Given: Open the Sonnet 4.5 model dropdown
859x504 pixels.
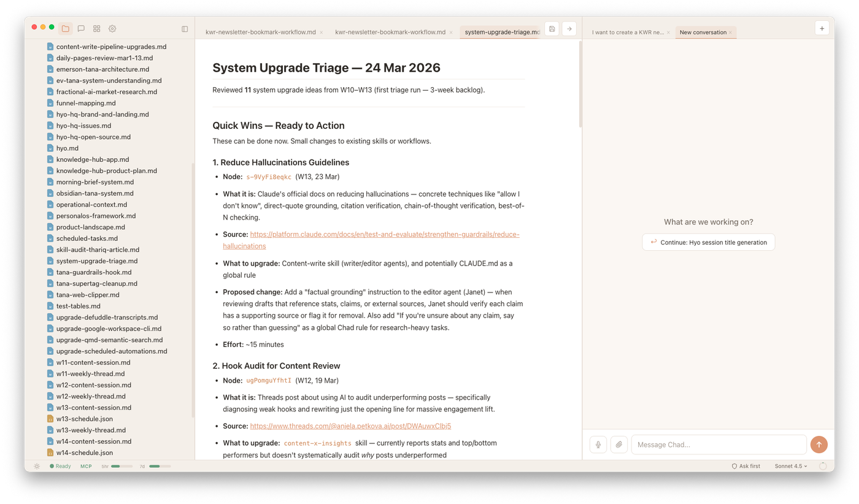Looking at the screenshot, I should 791,466.
